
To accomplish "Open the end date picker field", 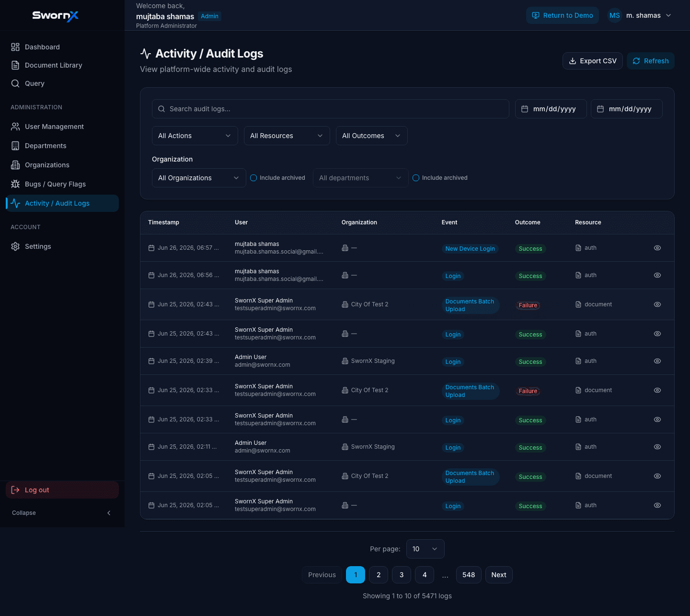I will 627,109.
